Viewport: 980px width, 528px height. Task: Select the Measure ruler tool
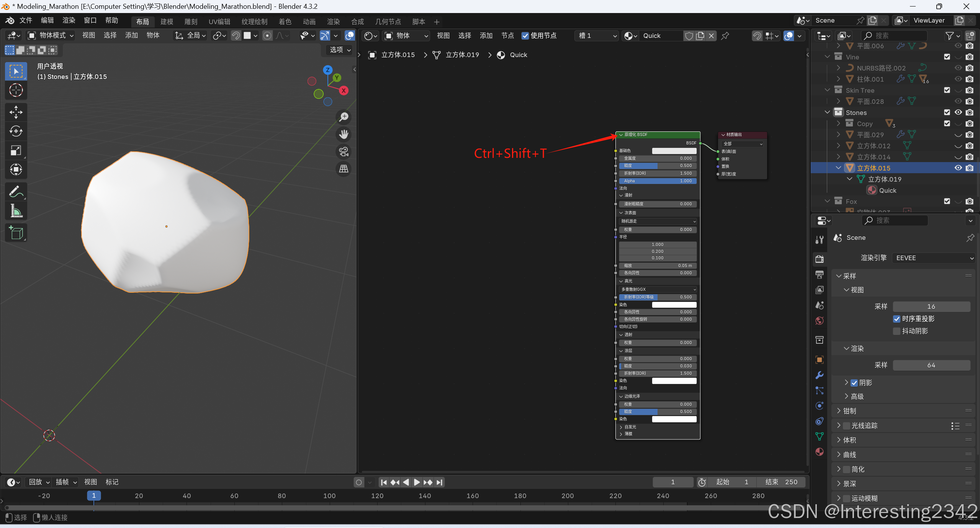pyautogui.click(x=16, y=211)
